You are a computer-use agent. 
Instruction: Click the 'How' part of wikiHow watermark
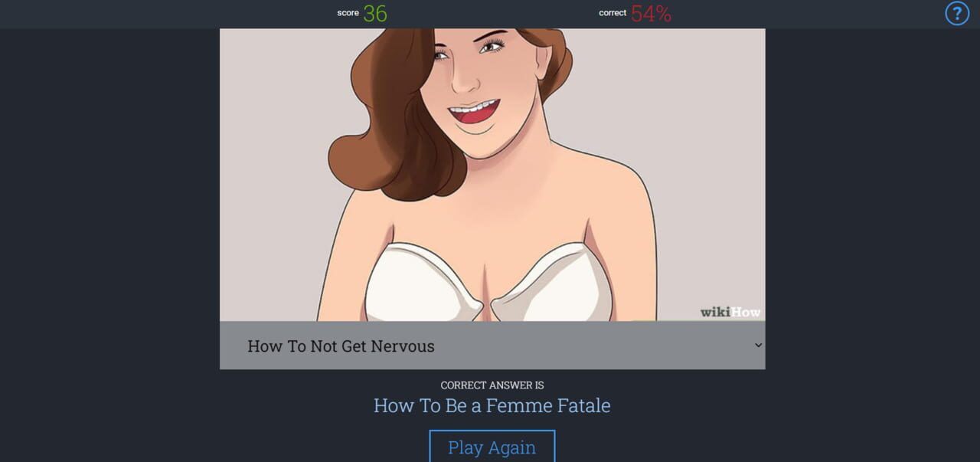coord(745,312)
